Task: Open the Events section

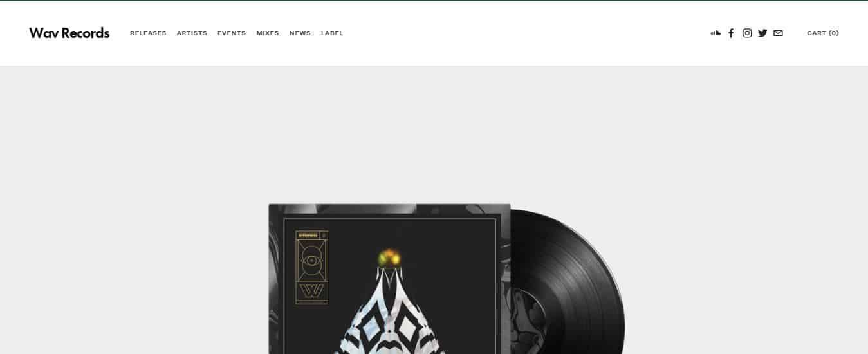Action: [232, 33]
